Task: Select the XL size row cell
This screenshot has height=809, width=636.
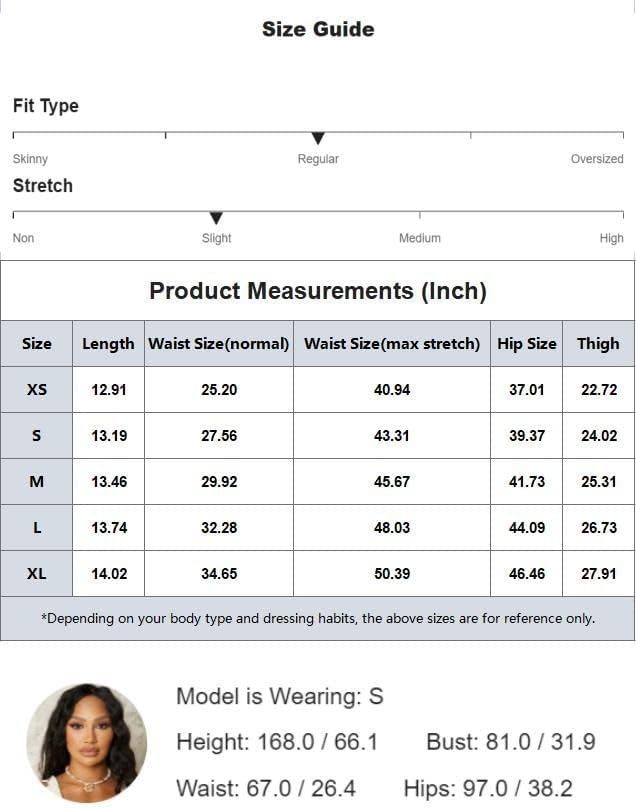Action: [x=37, y=574]
